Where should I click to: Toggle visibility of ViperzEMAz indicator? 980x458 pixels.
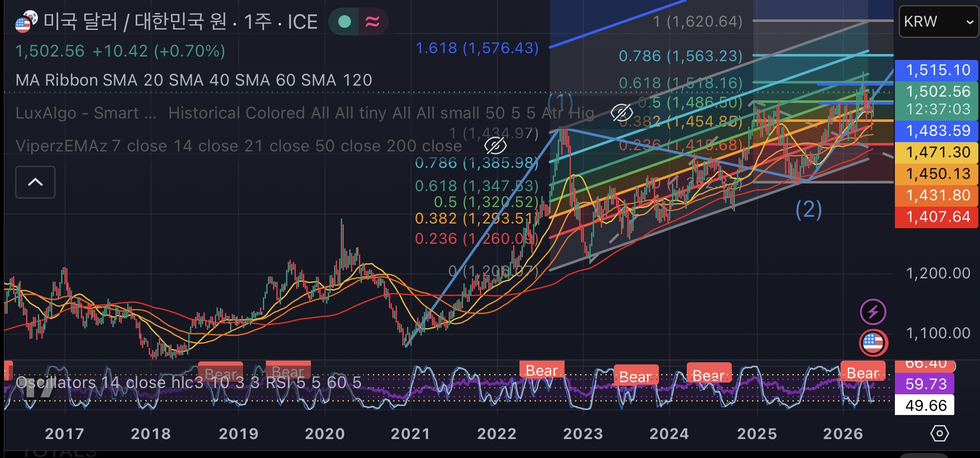pyautogui.click(x=495, y=146)
